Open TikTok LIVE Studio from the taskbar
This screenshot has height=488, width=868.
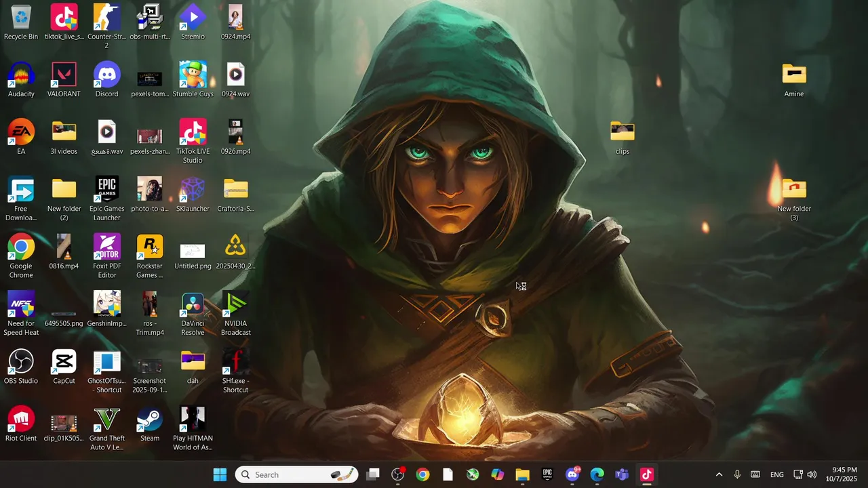pyautogui.click(x=647, y=474)
